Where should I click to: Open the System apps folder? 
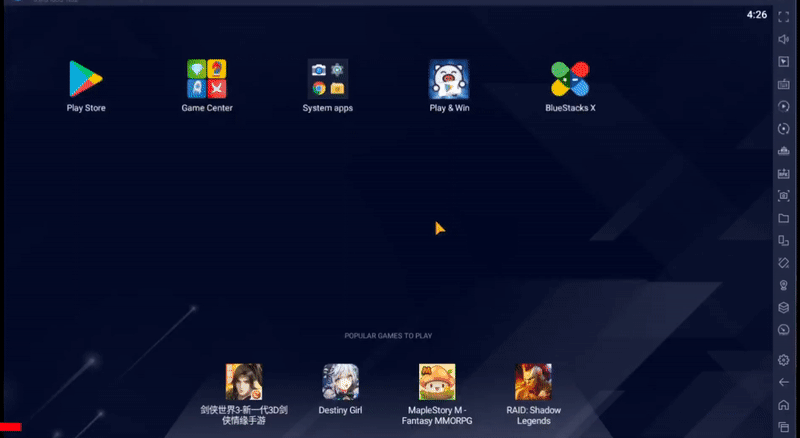[x=328, y=79]
